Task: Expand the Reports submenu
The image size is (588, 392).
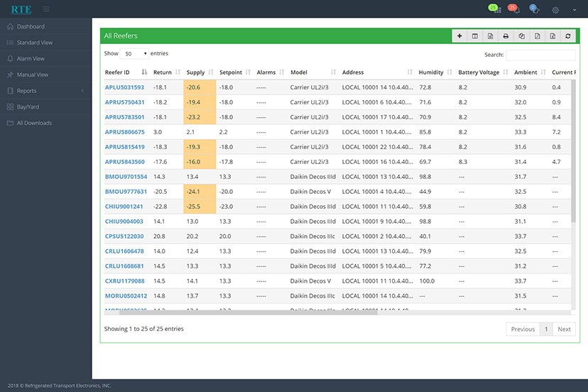Action: pyautogui.click(x=45, y=91)
